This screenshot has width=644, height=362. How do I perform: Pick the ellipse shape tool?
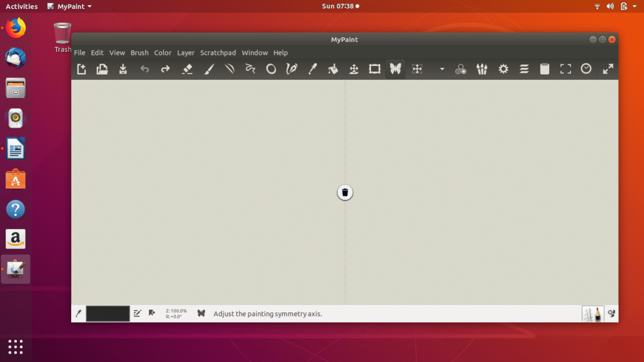[271, 69]
